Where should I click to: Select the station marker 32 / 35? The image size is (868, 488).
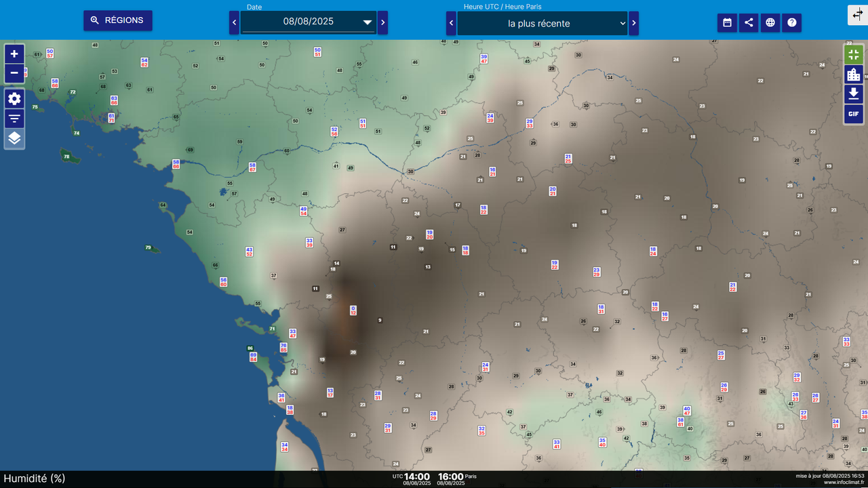tap(481, 430)
